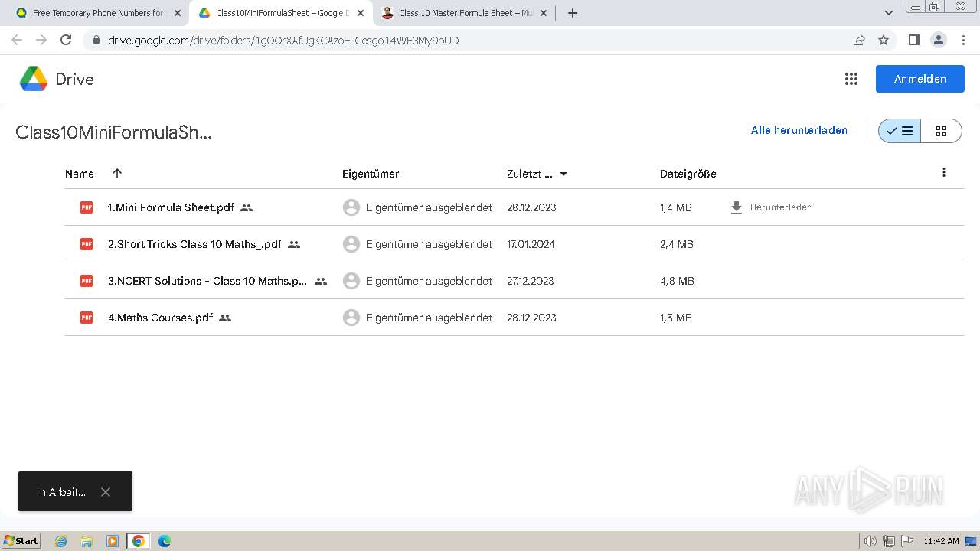
Task: Close the Free Temporary Phone Numbers tab
Action: (178, 13)
